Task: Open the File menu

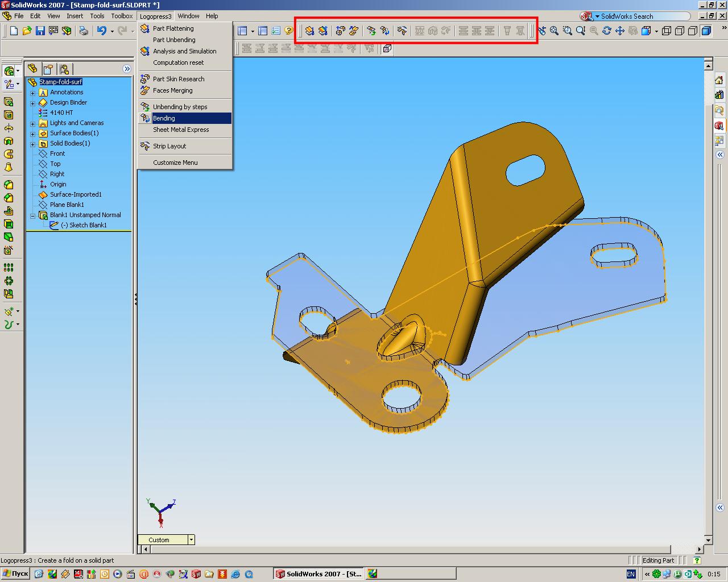Action: tap(19, 16)
